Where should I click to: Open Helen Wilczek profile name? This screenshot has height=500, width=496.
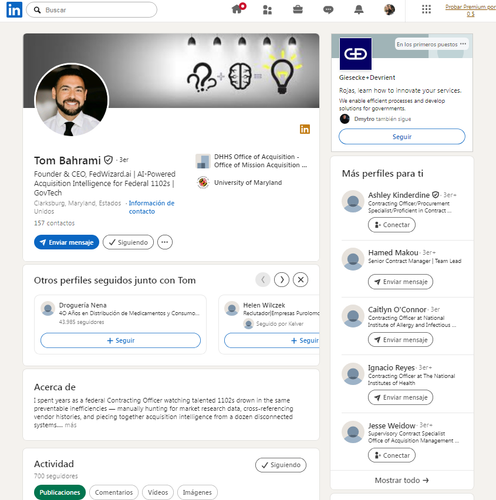point(264,305)
